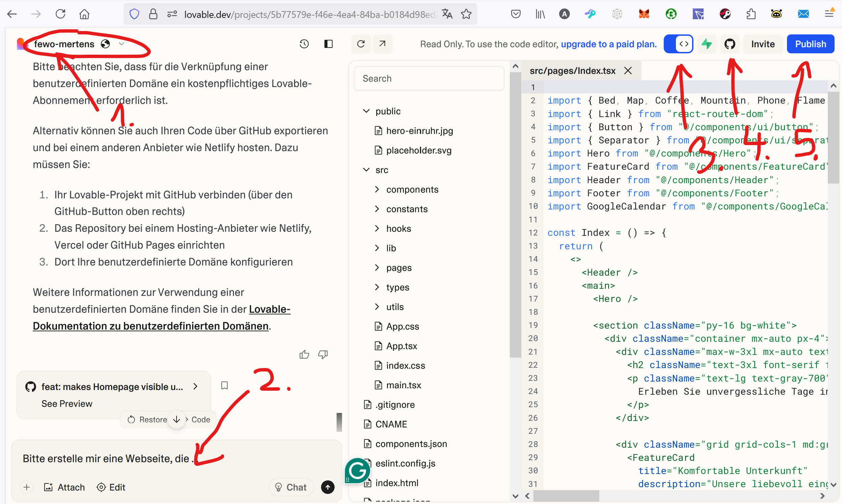Screen dimensions: 842x504
Task: Open version history clock icon
Action: pos(304,44)
